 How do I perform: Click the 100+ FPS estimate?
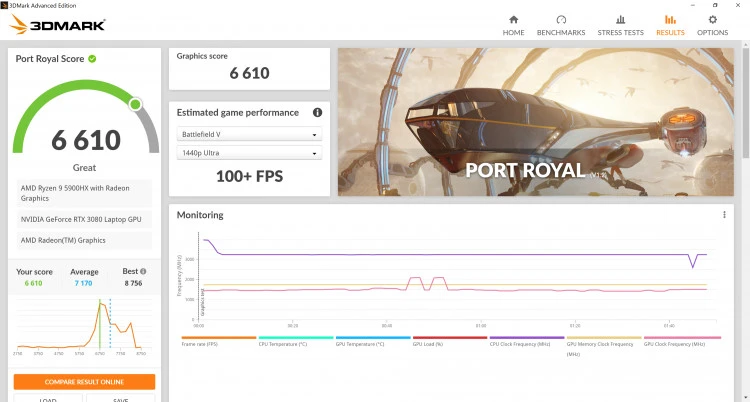[249, 176]
